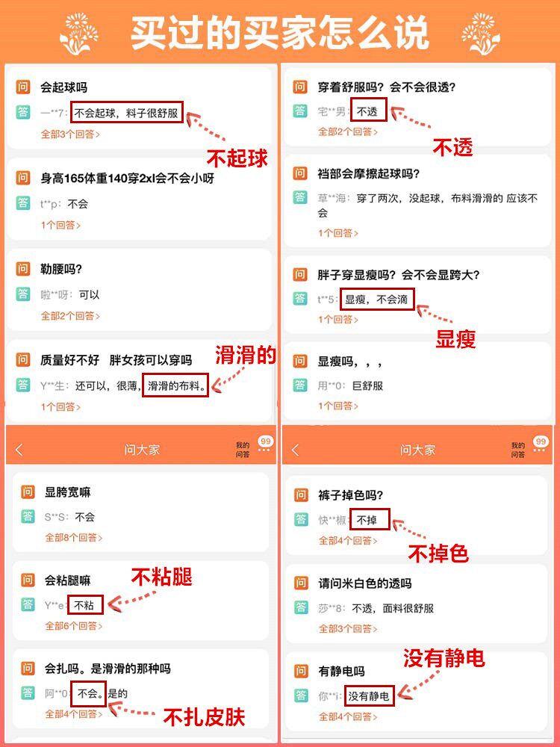Open 全部2个回答 under 穿着舒服吗

(348, 131)
